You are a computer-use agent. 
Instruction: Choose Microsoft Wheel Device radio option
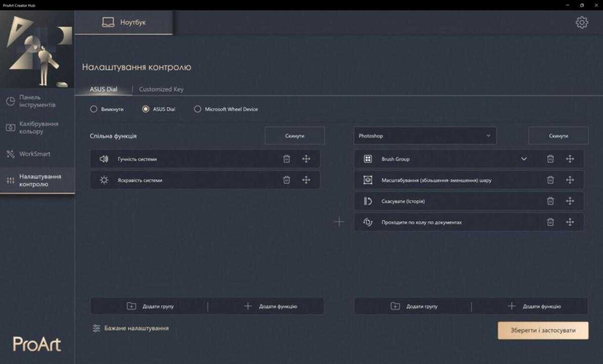pos(198,109)
